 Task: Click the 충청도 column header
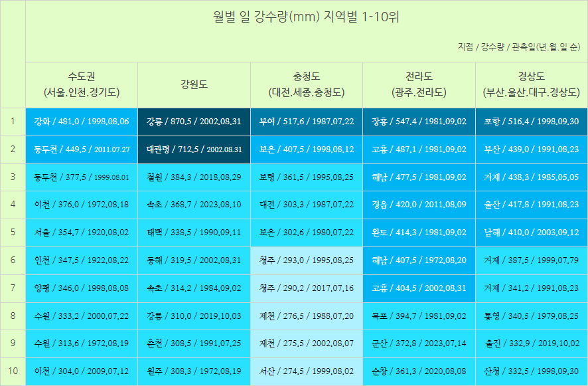tap(307, 84)
